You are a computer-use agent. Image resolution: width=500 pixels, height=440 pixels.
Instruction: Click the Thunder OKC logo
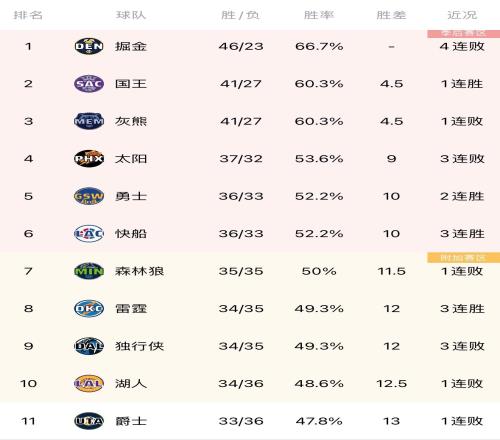click(89, 309)
